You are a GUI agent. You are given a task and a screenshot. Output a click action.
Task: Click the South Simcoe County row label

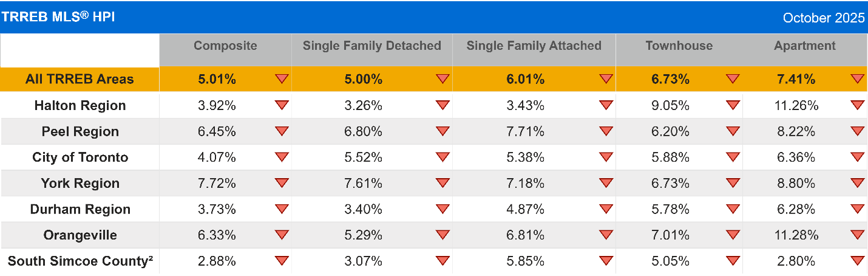point(80,261)
